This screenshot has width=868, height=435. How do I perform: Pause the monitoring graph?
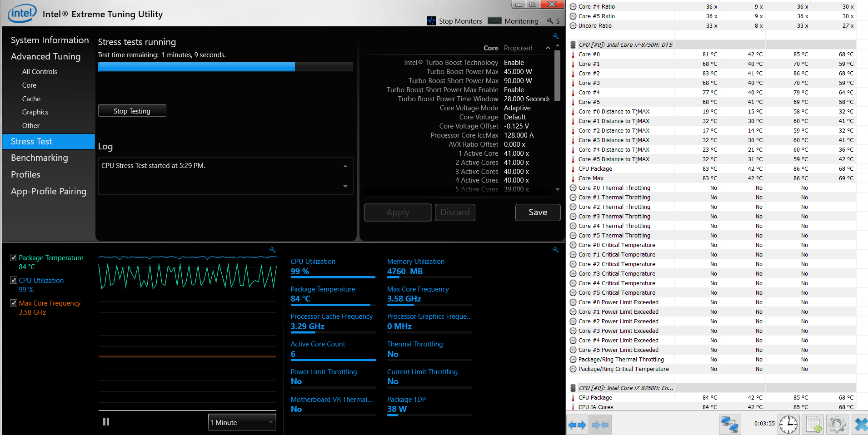pos(106,422)
